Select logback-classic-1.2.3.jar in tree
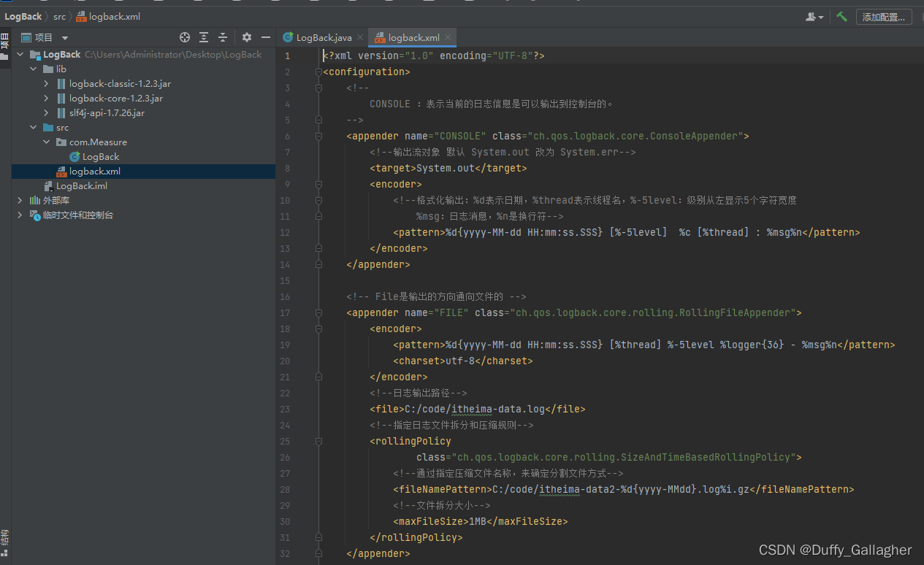This screenshot has height=565, width=924. [x=120, y=83]
